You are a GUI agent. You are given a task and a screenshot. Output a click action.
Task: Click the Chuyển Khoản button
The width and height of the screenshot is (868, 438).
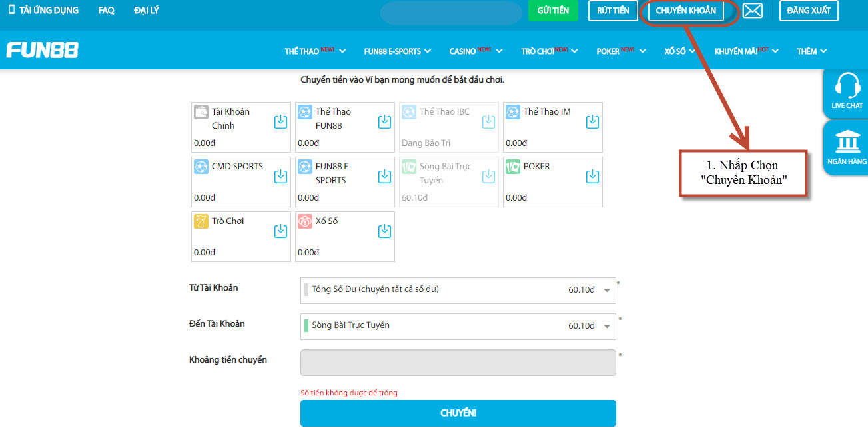tap(685, 11)
